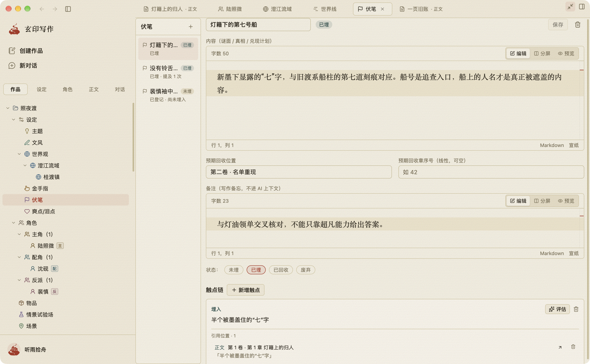Collapse the 主角 (1) group
590x364 pixels.
[x=19, y=234]
